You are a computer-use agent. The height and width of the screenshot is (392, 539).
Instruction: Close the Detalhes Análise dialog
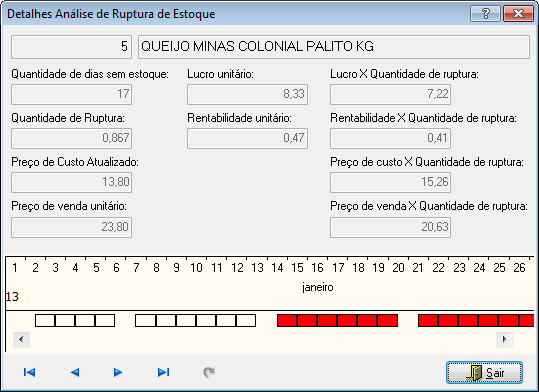pos(518,14)
